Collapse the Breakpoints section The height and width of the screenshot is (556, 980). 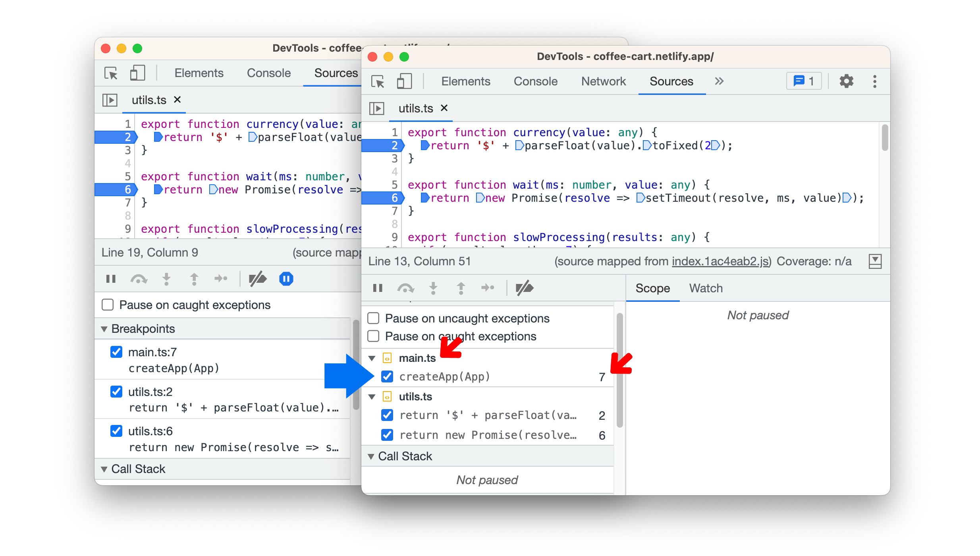tap(104, 328)
